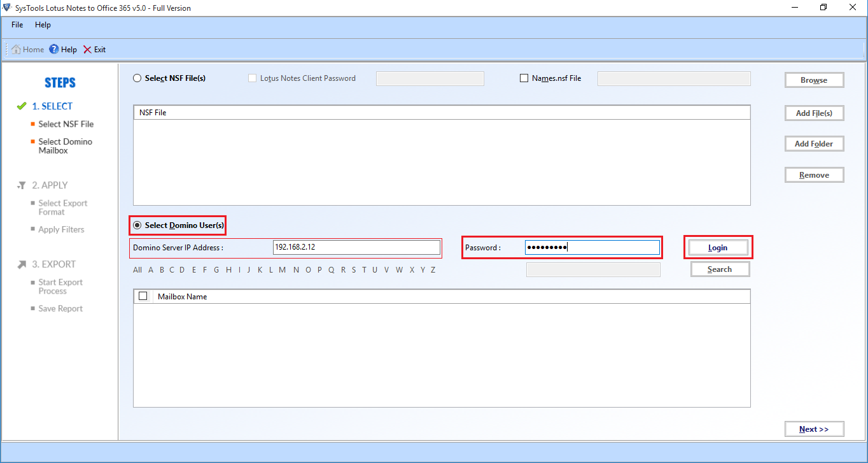Filter mailboxes by letter K
This screenshot has height=463, width=868.
(260, 270)
